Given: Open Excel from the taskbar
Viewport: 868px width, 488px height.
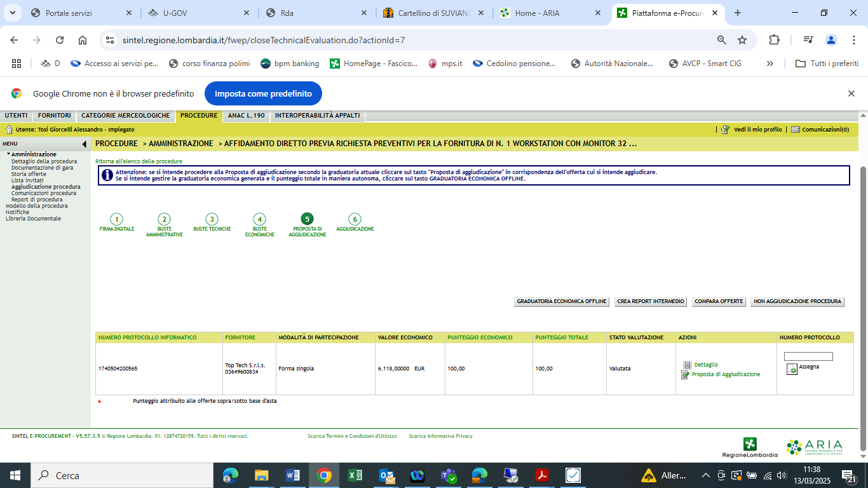Looking at the screenshot, I should pyautogui.click(x=355, y=475).
